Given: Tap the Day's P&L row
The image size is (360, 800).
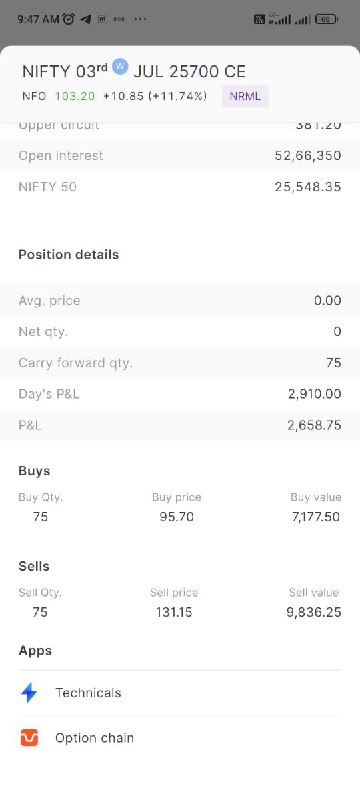Looking at the screenshot, I should pyautogui.click(x=180, y=394).
